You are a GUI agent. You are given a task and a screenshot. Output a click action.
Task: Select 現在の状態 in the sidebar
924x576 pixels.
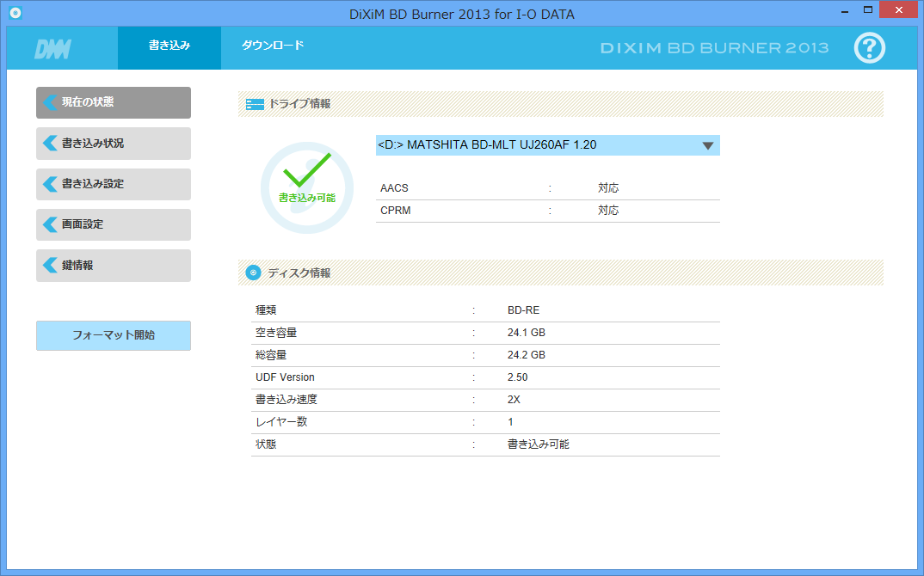[x=114, y=102]
